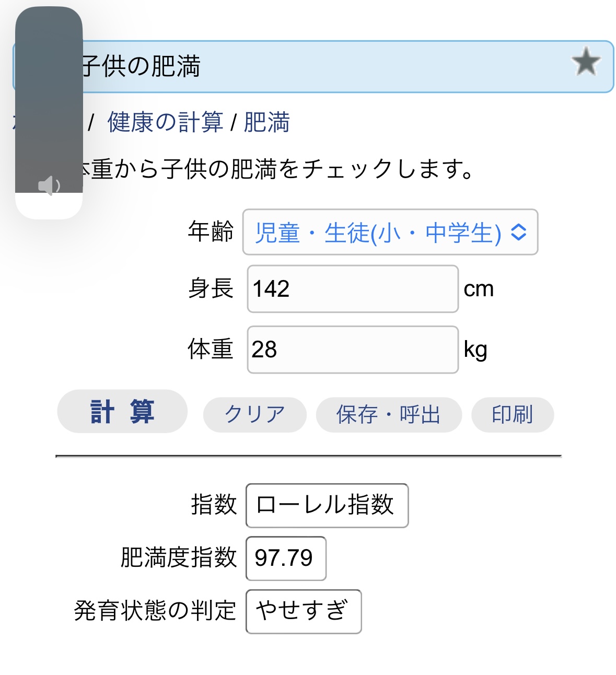Click the 印刷 print button
The height and width of the screenshot is (675, 616).
pos(512,415)
